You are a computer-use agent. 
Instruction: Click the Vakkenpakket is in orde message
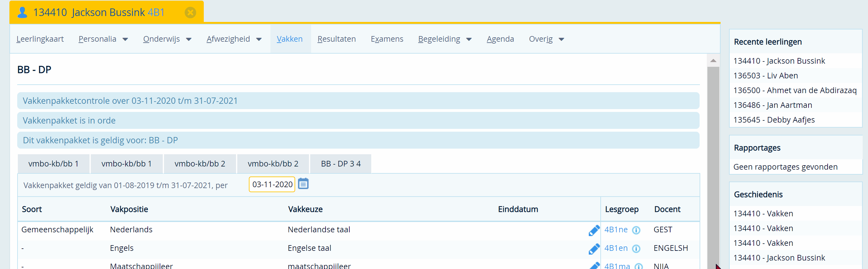[x=358, y=120]
